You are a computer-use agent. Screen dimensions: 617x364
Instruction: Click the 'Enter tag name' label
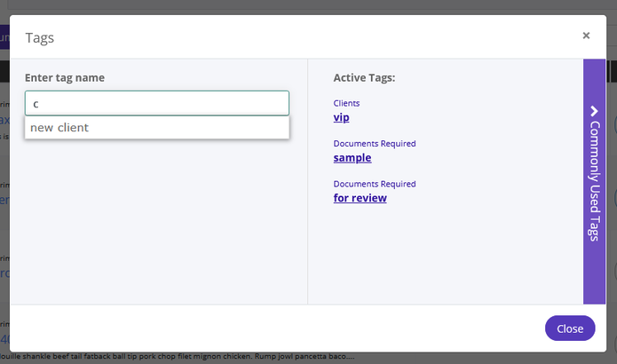click(x=65, y=78)
